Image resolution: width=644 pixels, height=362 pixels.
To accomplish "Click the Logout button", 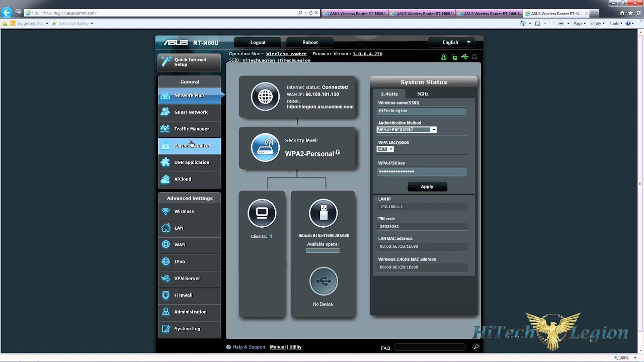I will (x=258, y=43).
